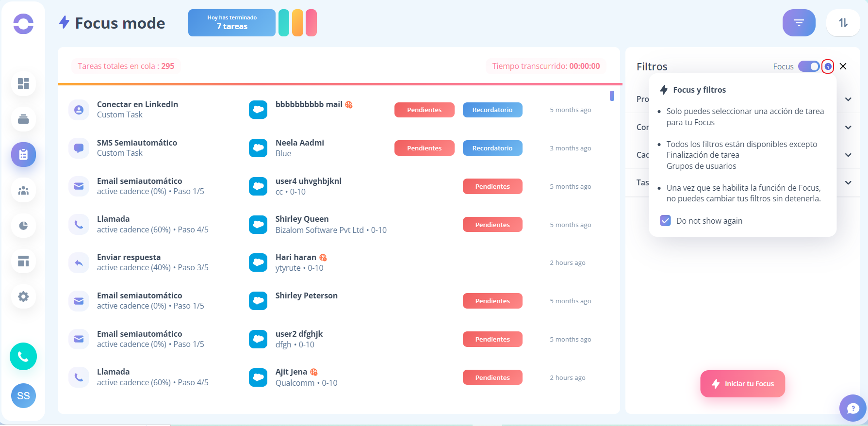
Task: Click Pendientes tag on Neela Aadmi row
Action: point(424,148)
